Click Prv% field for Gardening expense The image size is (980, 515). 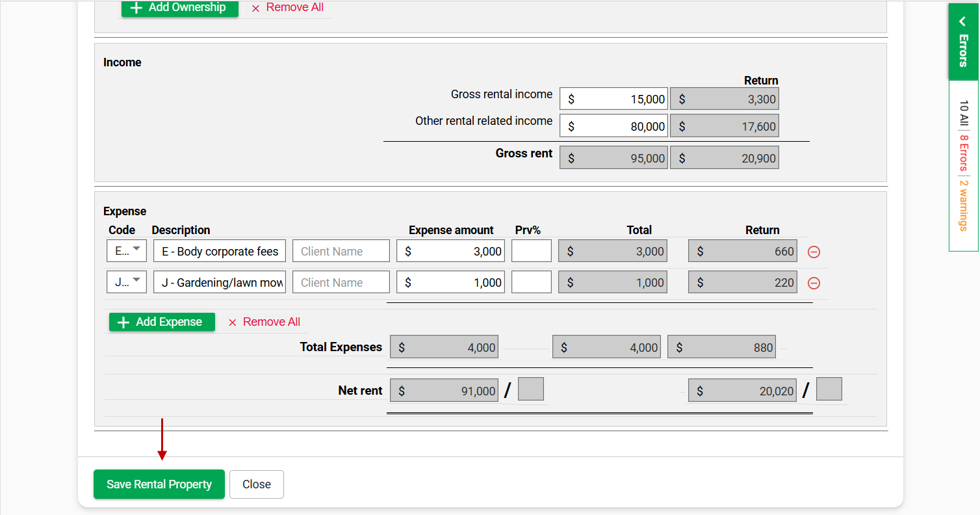[x=532, y=282]
